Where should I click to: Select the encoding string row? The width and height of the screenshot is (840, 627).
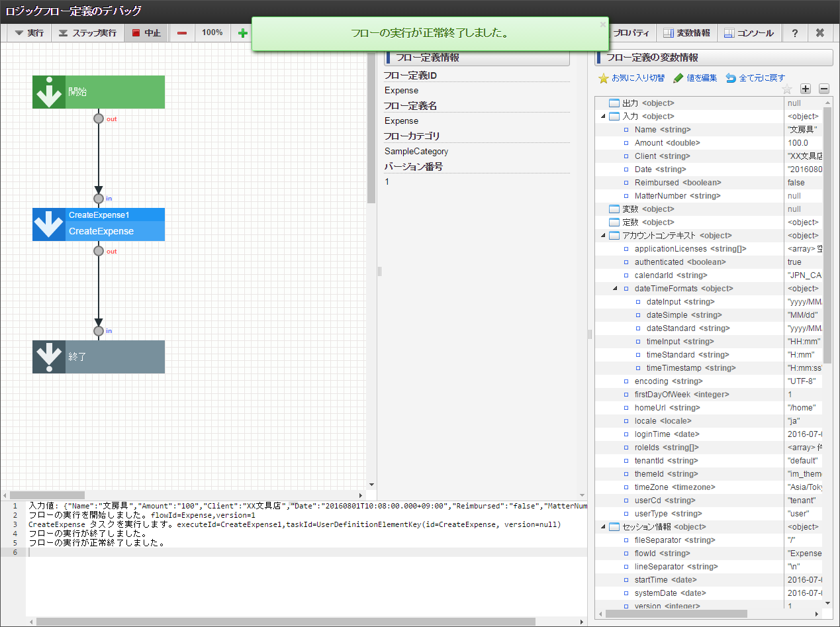pyautogui.click(x=709, y=381)
